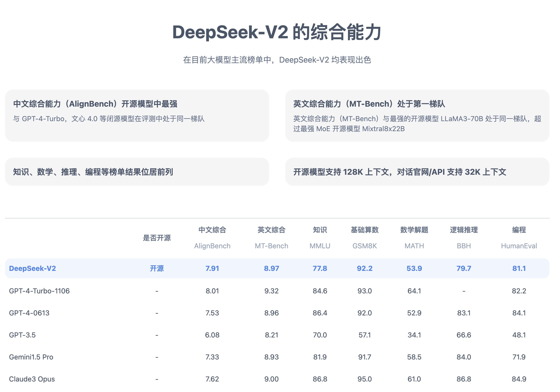
Task: Click Claude3 Opus MT-Bench score 9.00
Action: tap(271, 379)
